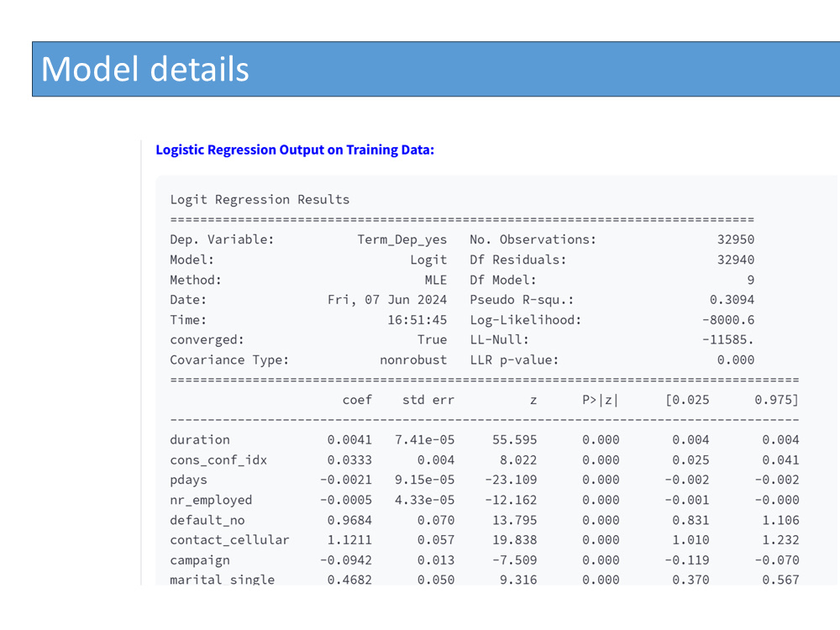Image resolution: width=840 pixels, height=630 pixels.
Task: Click the 'True' converged value
Action: (x=433, y=339)
